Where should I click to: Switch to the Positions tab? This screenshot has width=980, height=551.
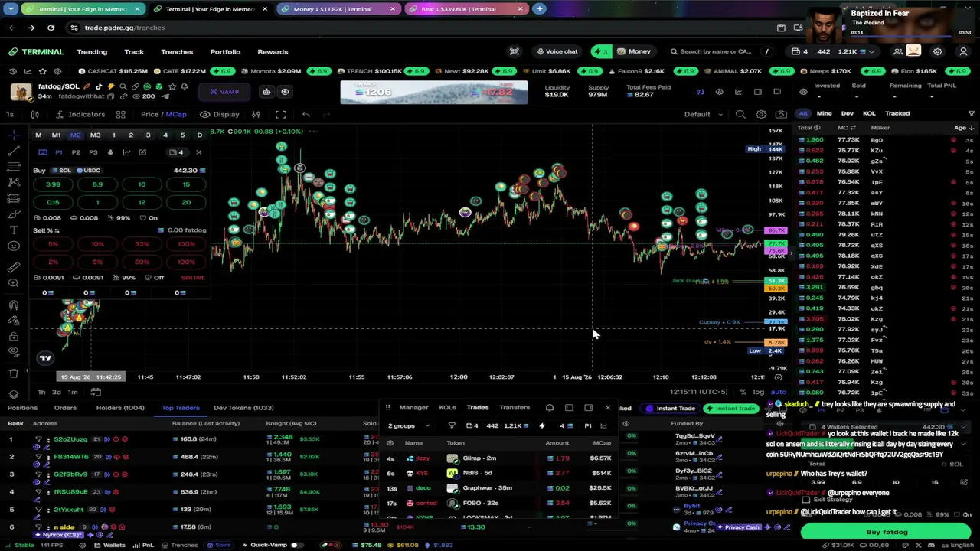click(x=22, y=408)
